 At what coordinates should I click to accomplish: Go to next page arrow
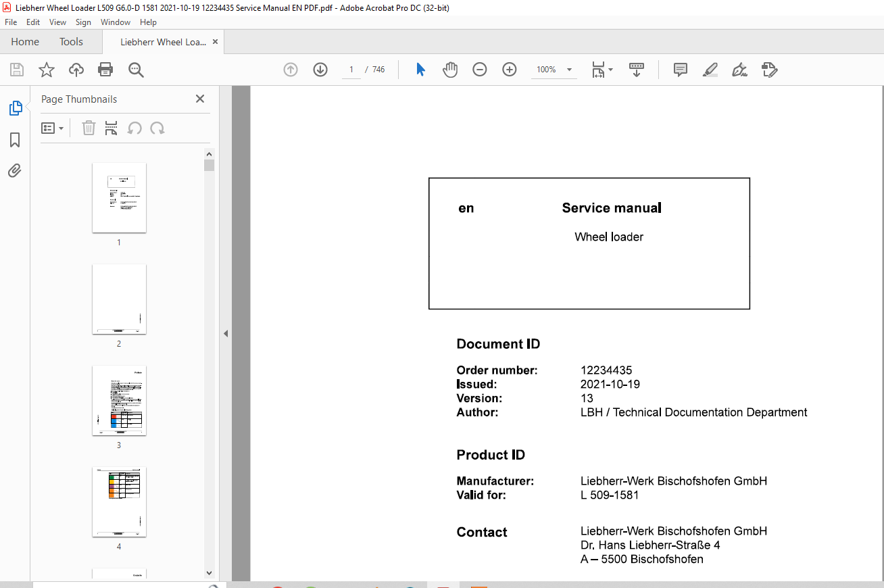pos(320,70)
